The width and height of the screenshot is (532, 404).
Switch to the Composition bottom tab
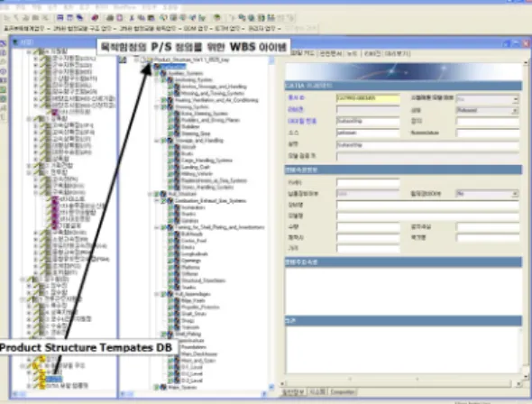[342, 392]
